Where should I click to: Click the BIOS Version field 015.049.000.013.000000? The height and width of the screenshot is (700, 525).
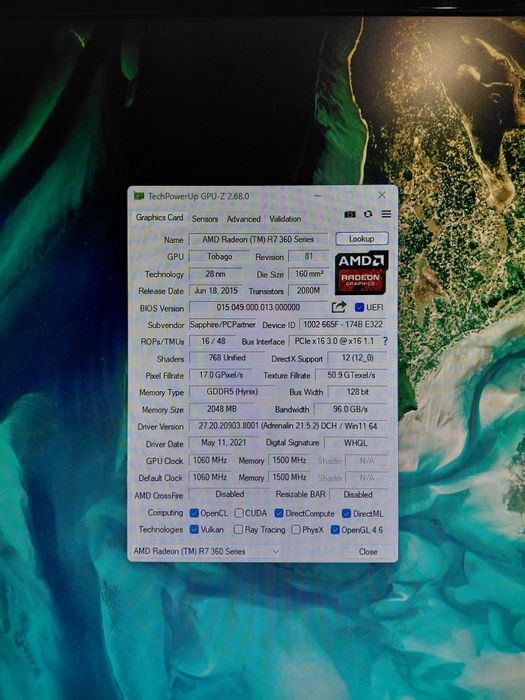[258, 307]
